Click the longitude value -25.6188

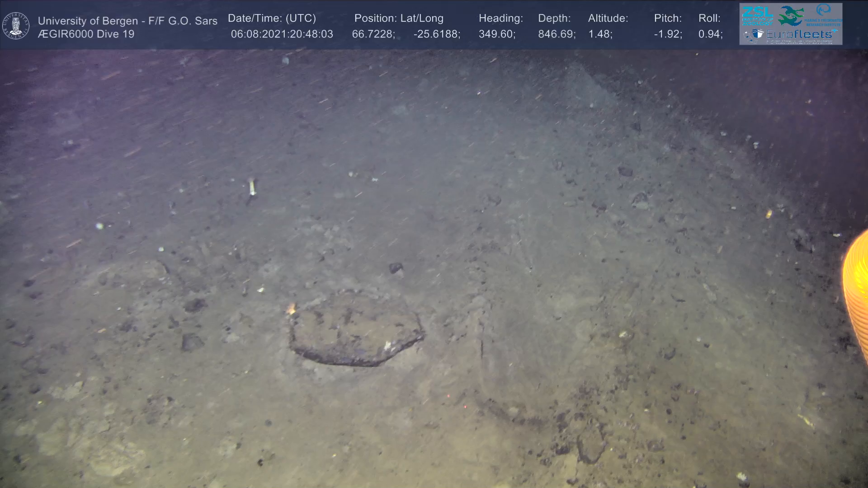[x=436, y=34]
